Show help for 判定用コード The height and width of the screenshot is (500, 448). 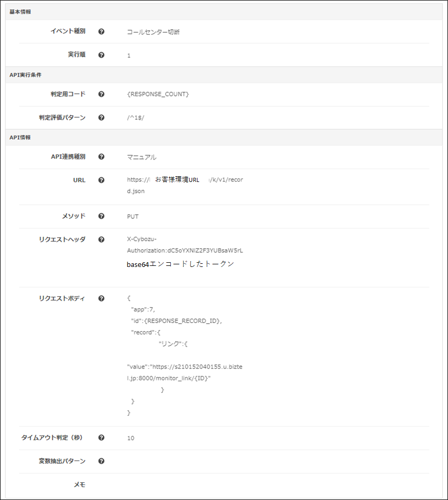tap(102, 94)
